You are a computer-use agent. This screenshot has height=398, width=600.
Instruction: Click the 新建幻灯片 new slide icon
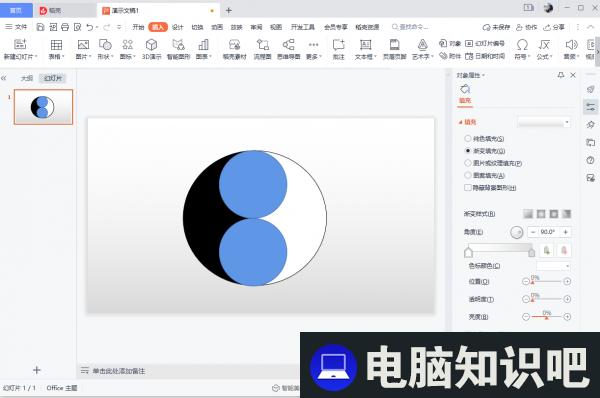click(x=20, y=44)
